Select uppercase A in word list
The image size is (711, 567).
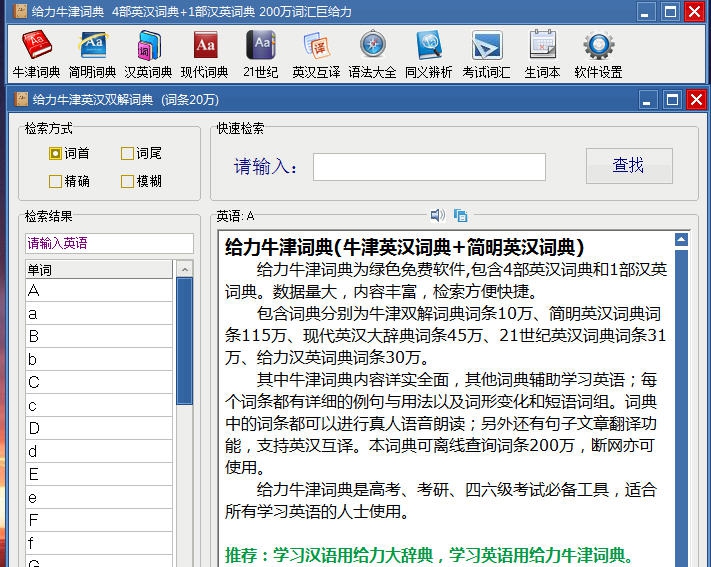pyautogui.click(x=99, y=290)
